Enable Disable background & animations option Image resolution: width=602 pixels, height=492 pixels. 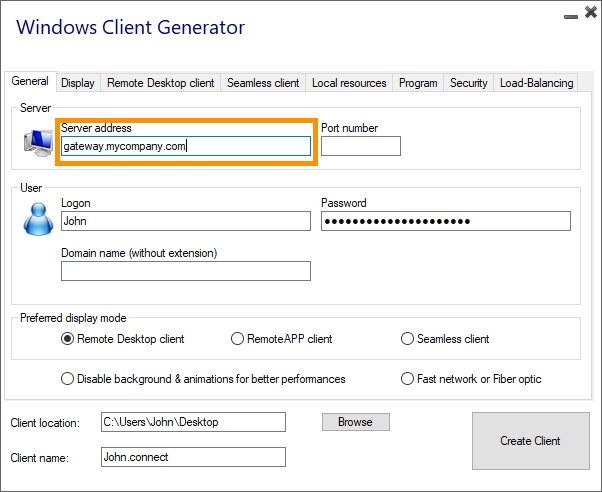(68, 379)
